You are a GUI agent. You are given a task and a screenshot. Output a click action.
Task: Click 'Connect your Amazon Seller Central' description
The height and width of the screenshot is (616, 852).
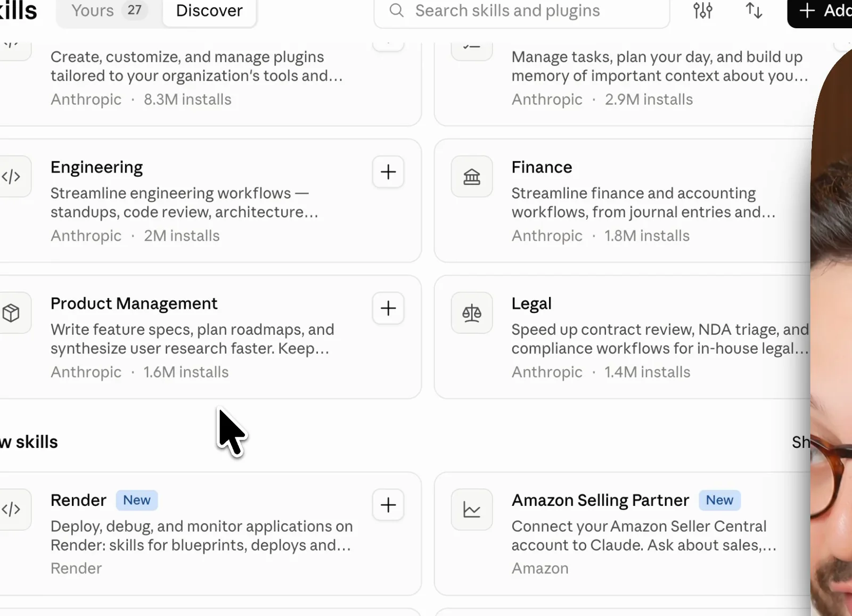pos(644,536)
